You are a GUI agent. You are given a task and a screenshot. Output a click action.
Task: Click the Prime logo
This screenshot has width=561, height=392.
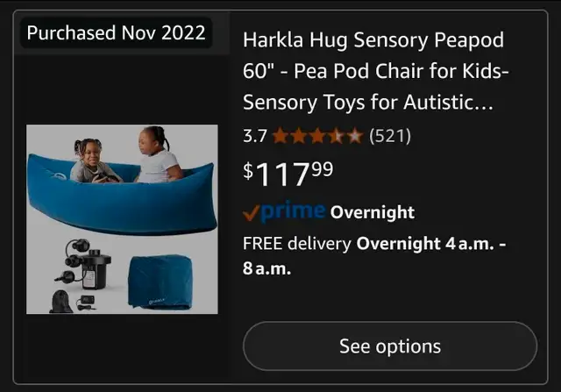[x=293, y=211]
